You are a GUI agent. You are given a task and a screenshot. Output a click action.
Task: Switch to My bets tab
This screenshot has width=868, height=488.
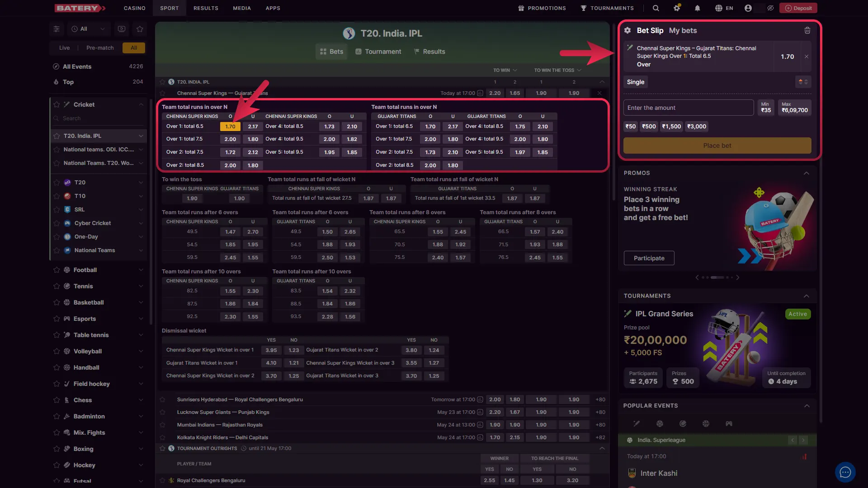tap(683, 30)
